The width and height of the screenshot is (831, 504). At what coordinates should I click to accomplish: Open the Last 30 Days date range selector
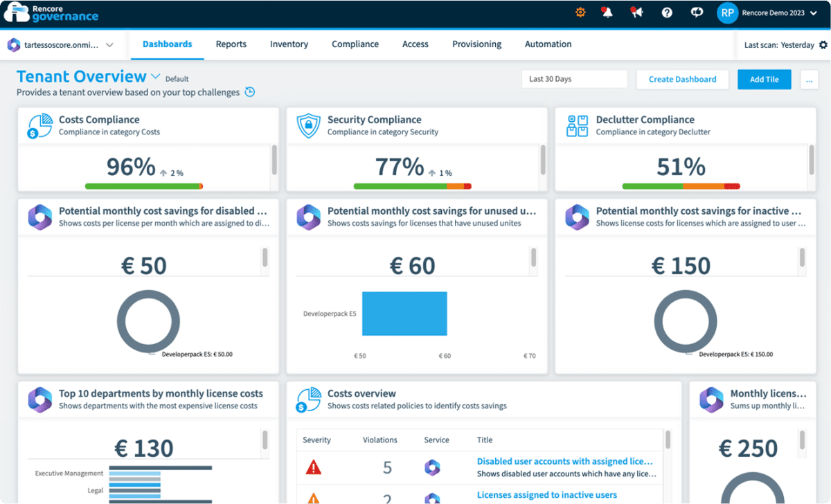(x=574, y=78)
